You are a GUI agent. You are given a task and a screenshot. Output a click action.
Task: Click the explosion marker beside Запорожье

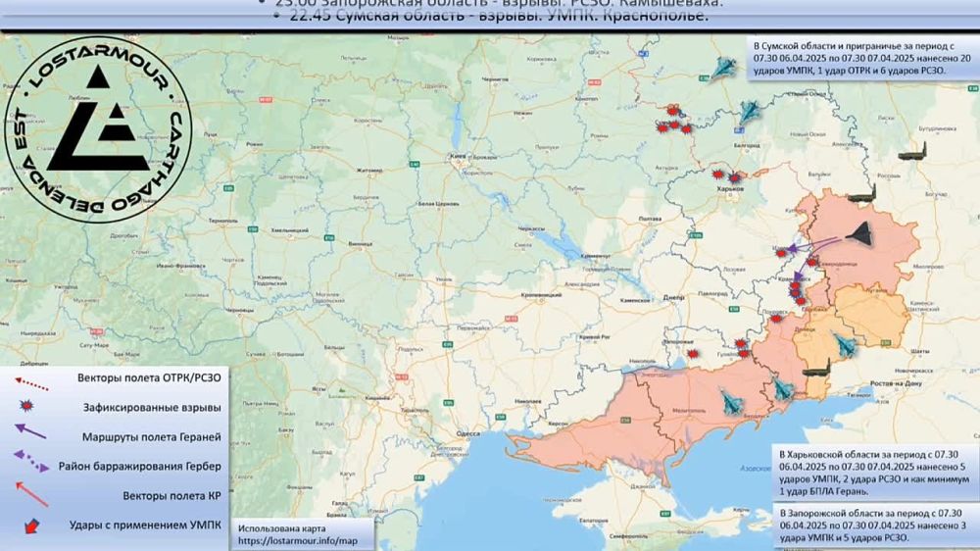click(693, 354)
